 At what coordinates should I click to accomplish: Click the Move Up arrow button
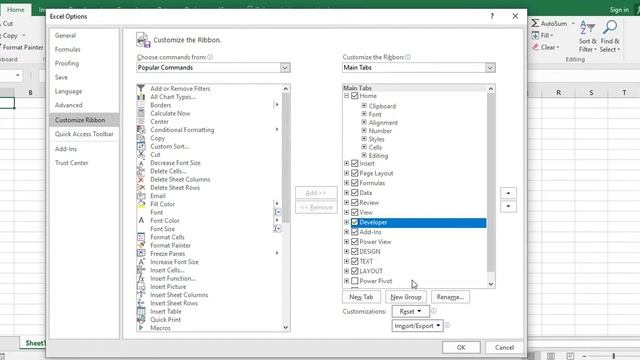point(508,193)
